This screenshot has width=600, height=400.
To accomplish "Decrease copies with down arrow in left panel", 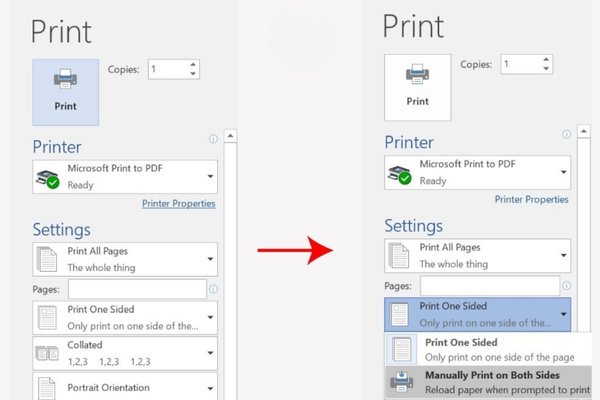I will 193,74.
